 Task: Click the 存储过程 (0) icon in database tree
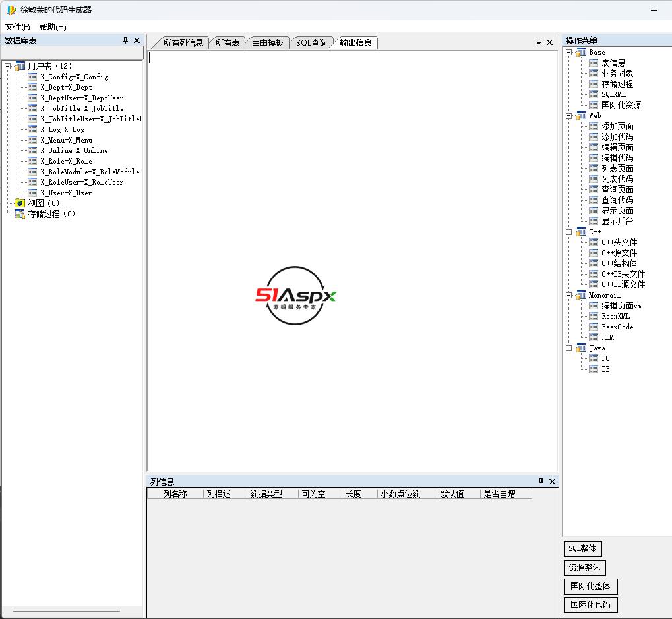[20, 214]
